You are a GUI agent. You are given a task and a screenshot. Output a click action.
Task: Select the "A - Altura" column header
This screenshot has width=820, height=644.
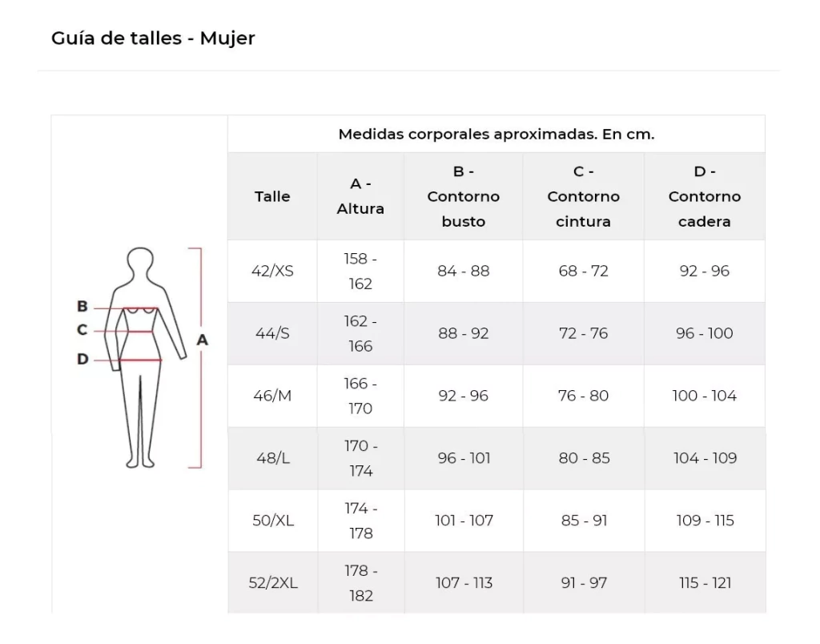point(360,196)
